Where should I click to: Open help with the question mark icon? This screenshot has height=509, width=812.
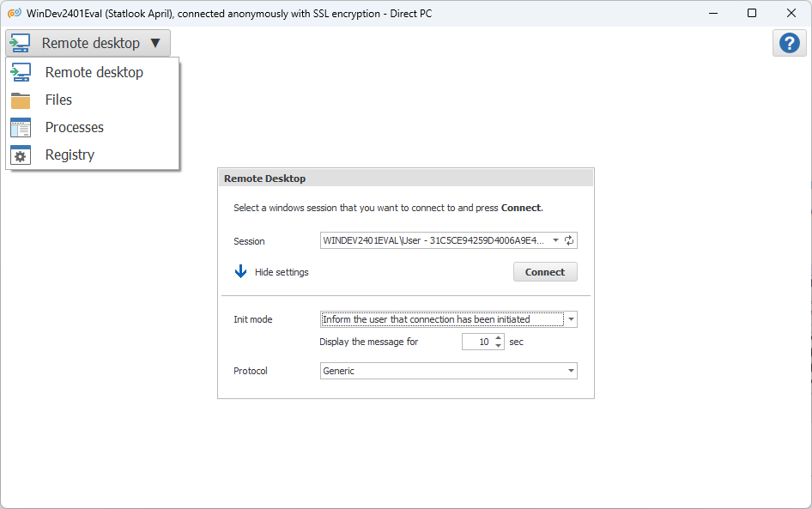coord(789,44)
